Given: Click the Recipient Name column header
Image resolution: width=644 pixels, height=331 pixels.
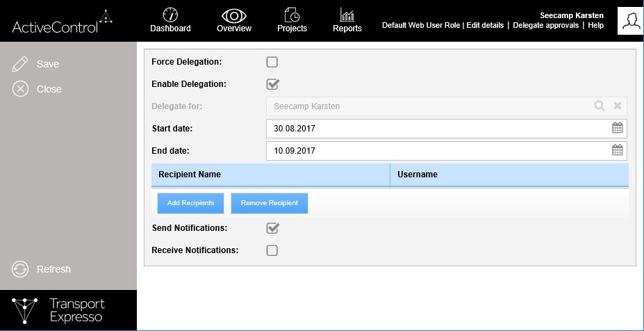Looking at the screenshot, I should tap(271, 175).
